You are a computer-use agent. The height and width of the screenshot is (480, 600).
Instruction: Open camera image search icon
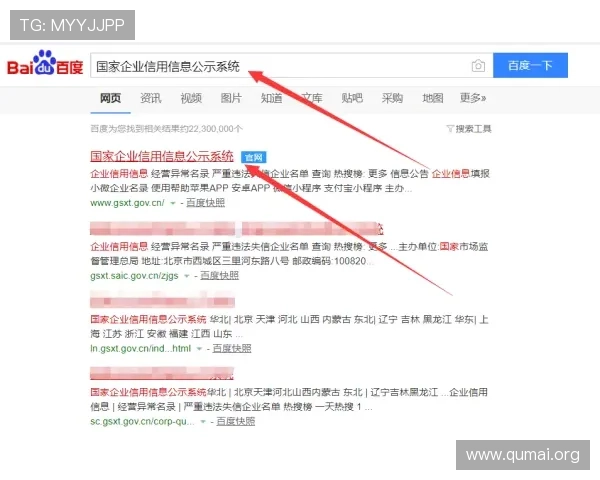[478, 66]
